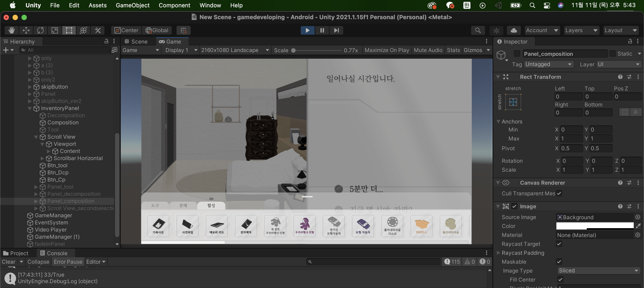Screen dimensions: 644x288
Task: Expand Raycast Padding foldout
Action: (498, 253)
